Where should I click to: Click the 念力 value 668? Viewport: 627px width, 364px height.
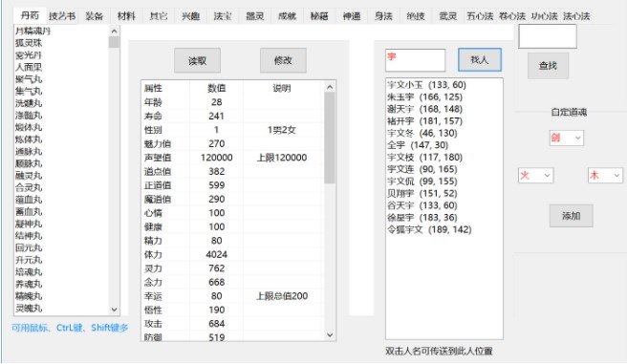[216, 283]
